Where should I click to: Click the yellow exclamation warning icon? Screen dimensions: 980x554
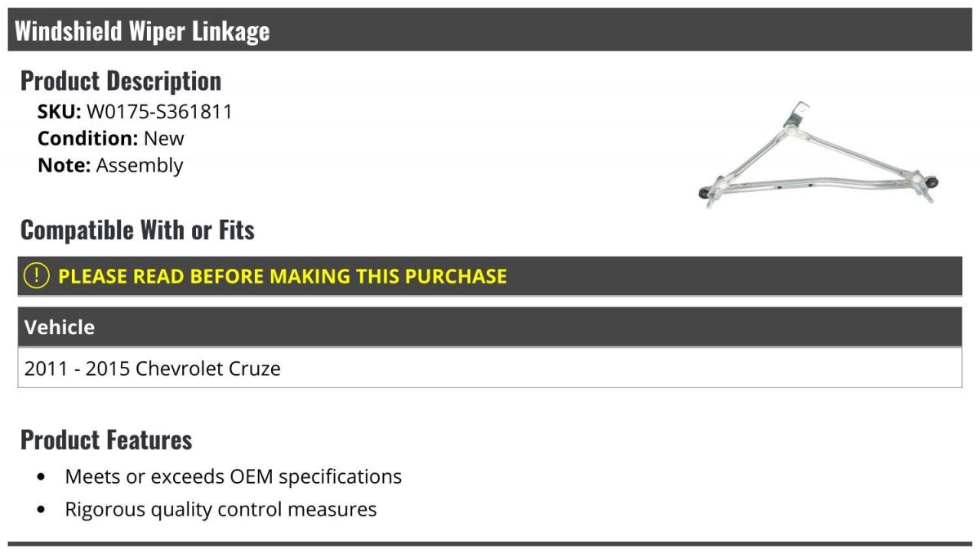[x=37, y=275]
